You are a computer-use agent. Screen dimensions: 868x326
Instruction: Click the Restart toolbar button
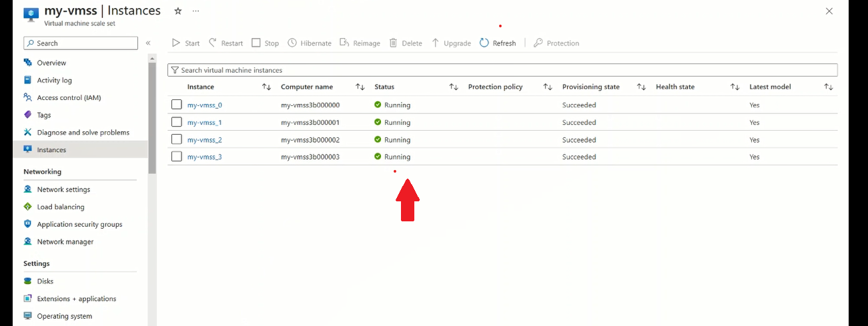(226, 43)
